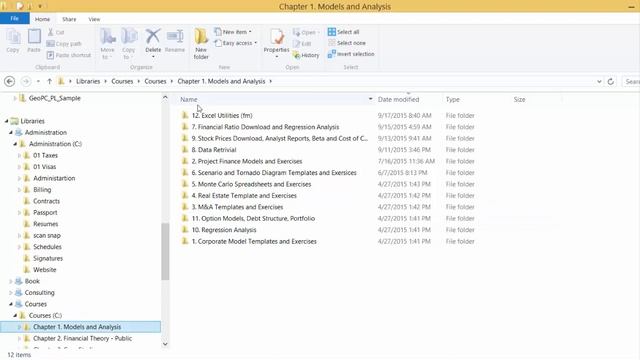Expand Chapter 2. Financial Theory node
This screenshot has width=640, height=360.
point(19,338)
